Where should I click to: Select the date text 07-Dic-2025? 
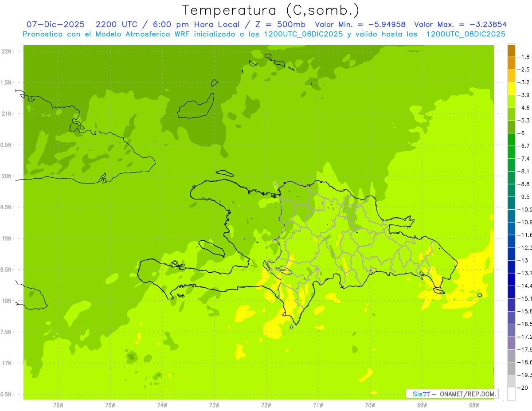[55, 24]
